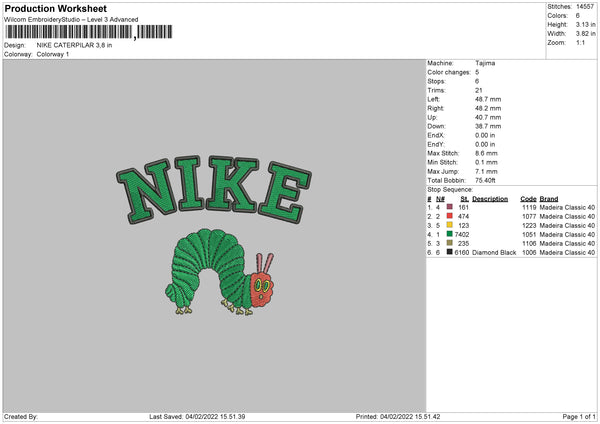This screenshot has height=424, width=600.
Task: Click thread code 1006
Action: coord(529,253)
